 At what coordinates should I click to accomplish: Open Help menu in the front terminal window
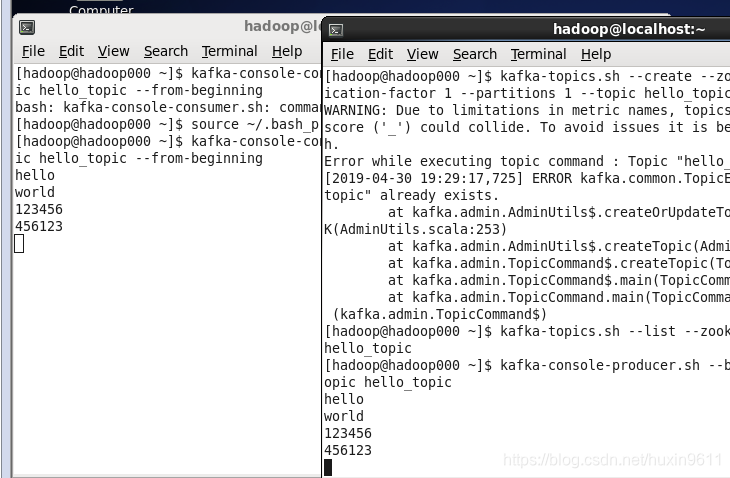pyautogui.click(x=596, y=54)
